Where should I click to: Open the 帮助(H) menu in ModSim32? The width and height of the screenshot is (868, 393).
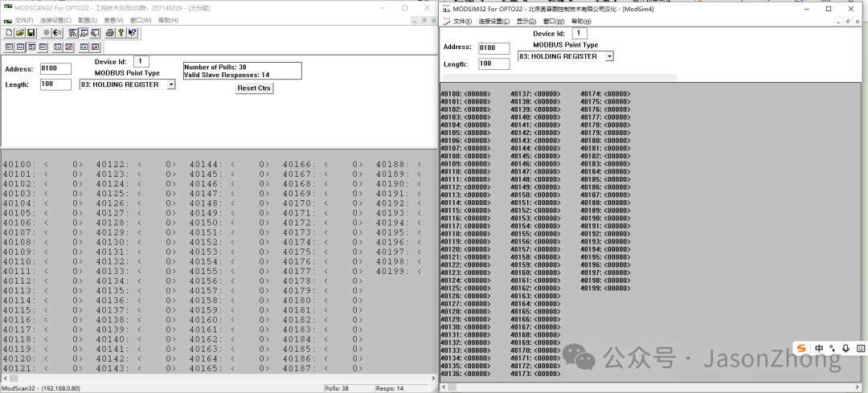[x=581, y=22]
